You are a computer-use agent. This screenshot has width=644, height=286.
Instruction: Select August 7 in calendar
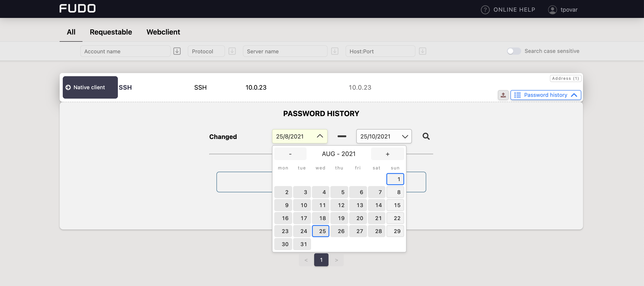(377, 192)
